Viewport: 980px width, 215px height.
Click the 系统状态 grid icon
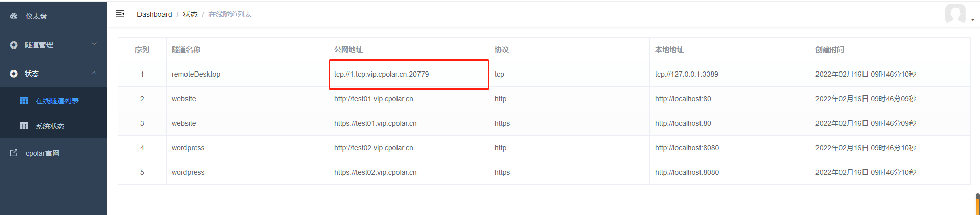24,126
